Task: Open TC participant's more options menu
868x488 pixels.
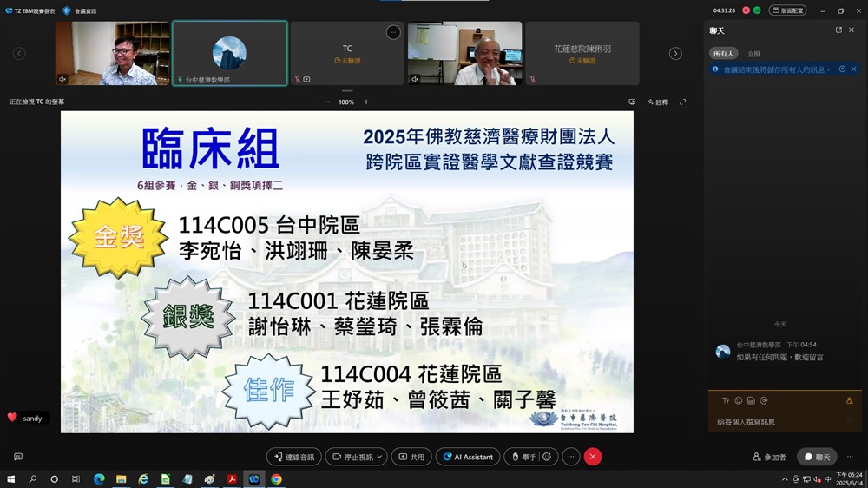Action: 393,32
